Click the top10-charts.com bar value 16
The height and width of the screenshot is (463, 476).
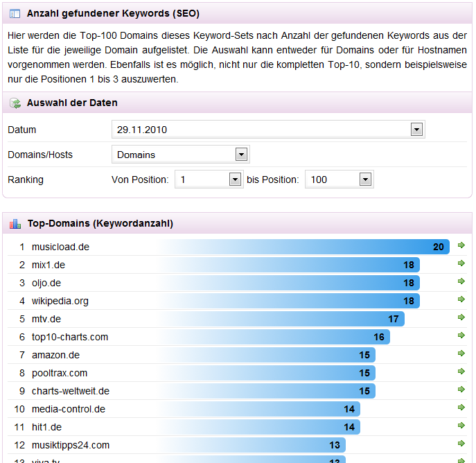pyautogui.click(x=379, y=337)
